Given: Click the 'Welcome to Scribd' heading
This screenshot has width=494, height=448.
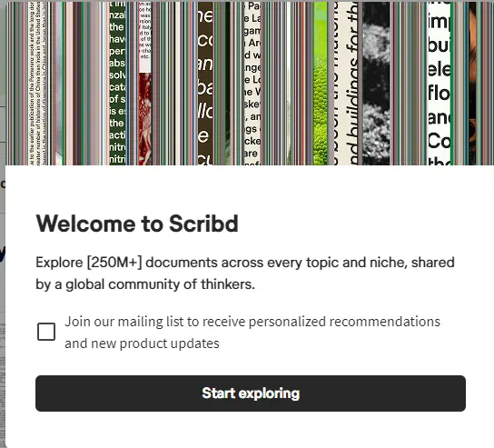Looking at the screenshot, I should coord(137,224).
